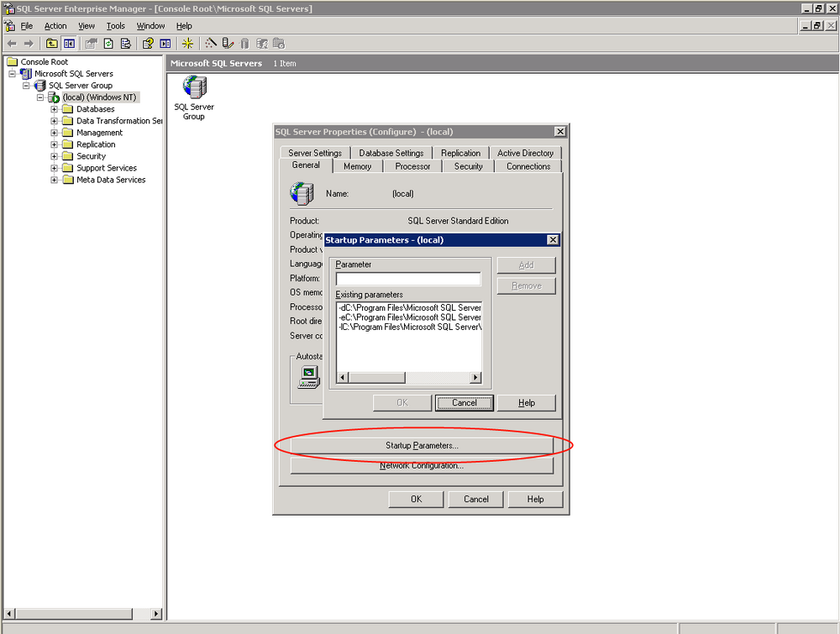The height and width of the screenshot is (634, 840).
Task: Click the Up one level folder icon
Action: 52,44
